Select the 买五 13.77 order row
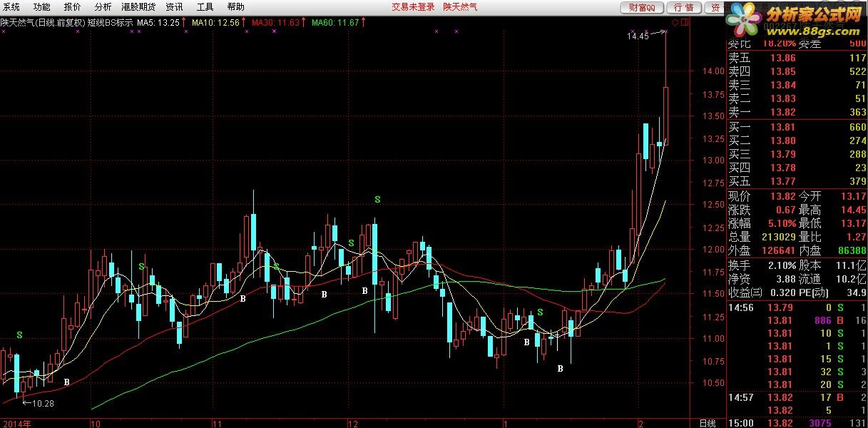This screenshot has width=868, height=428. tap(797, 181)
